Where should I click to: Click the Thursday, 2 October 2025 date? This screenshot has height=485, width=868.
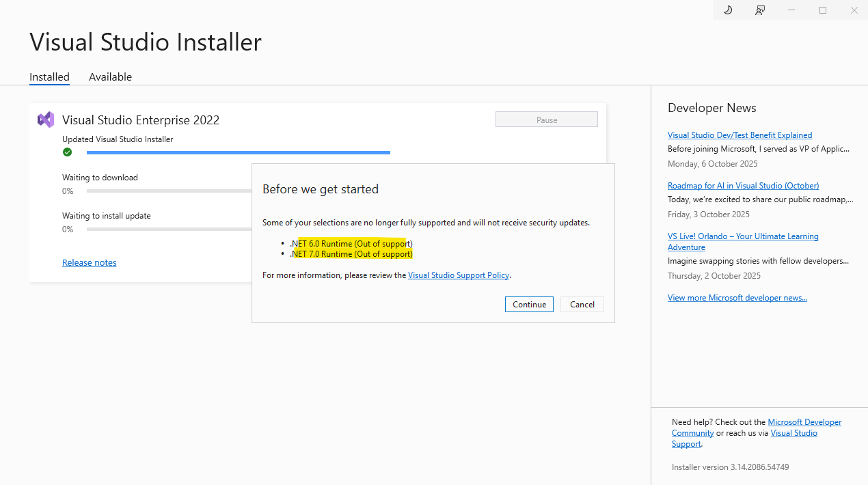[x=714, y=276]
